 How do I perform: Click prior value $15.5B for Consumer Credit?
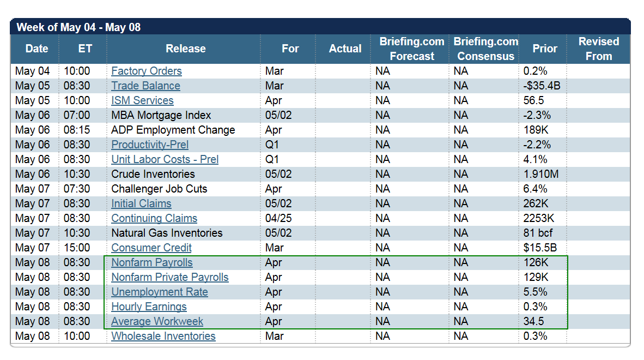[540, 248]
